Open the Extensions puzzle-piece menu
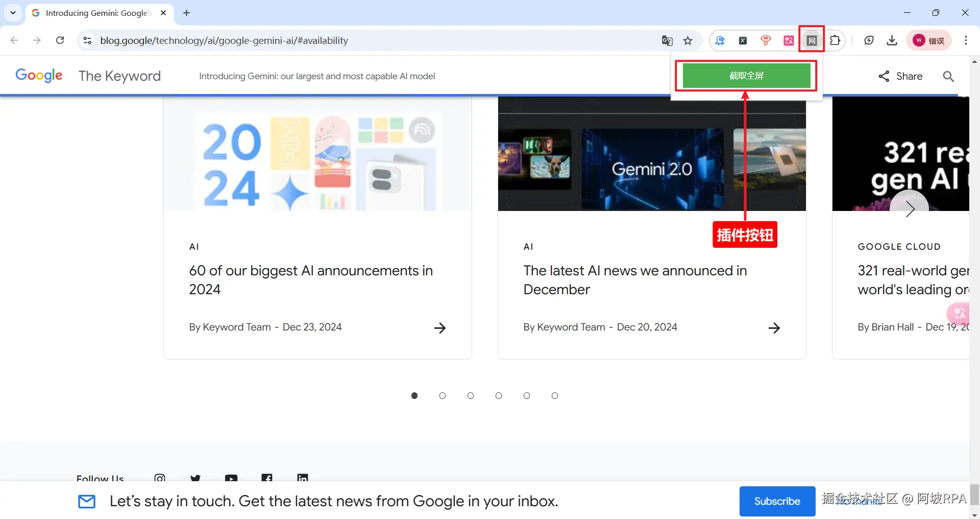This screenshot has width=980, height=519. click(x=835, y=40)
